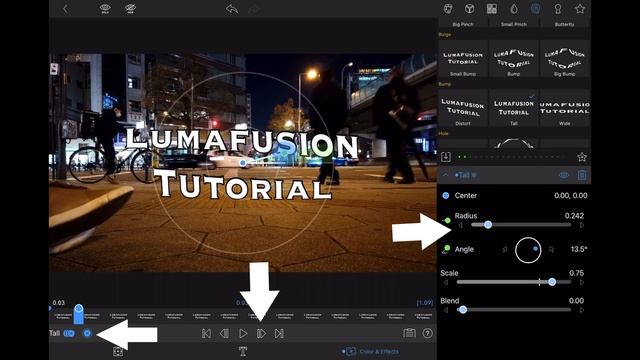Click the center control point in preview
The height and width of the screenshot is (360, 640).
pos(243,163)
